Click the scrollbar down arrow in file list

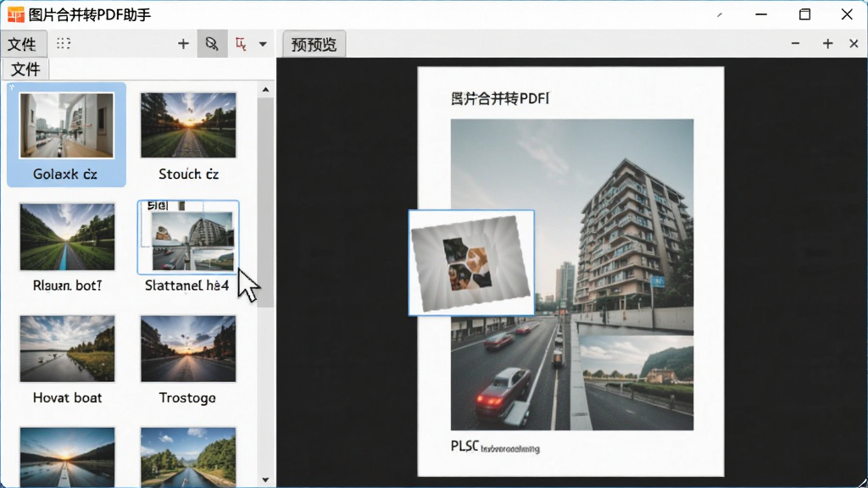(x=265, y=480)
